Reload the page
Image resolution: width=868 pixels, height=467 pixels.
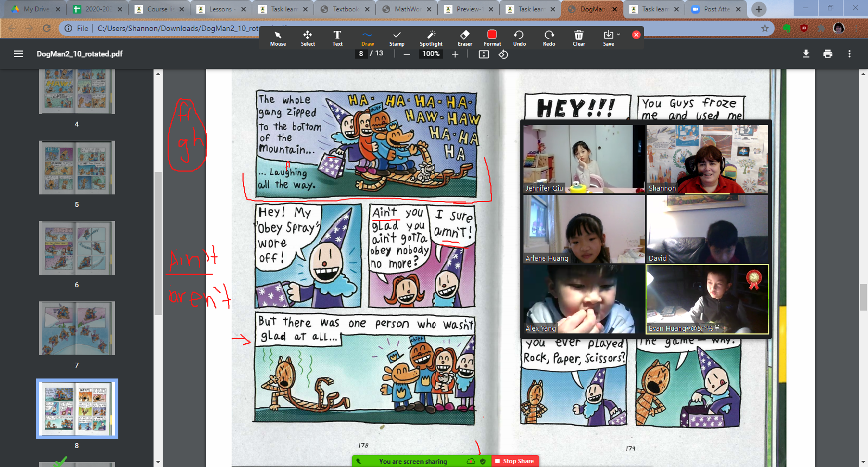point(47,28)
